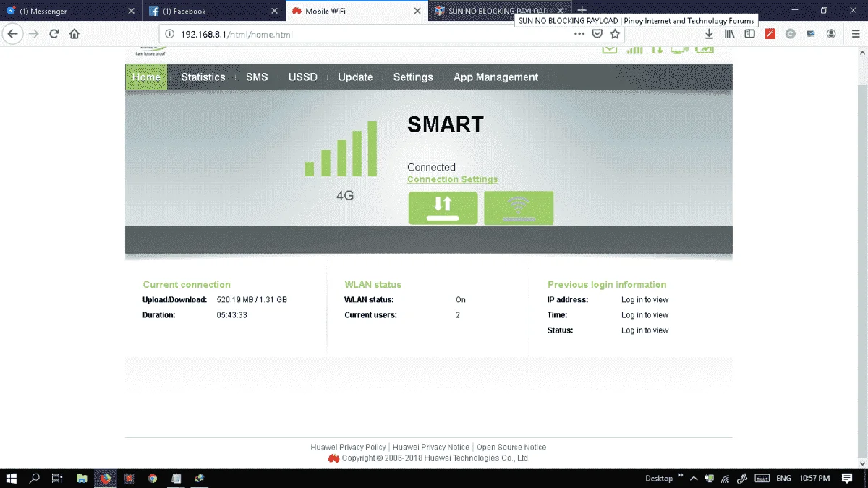Click the Chrome icon in taskbar
Image resolution: width=868 pixels, height=488 pixels.
pos(153,478)
